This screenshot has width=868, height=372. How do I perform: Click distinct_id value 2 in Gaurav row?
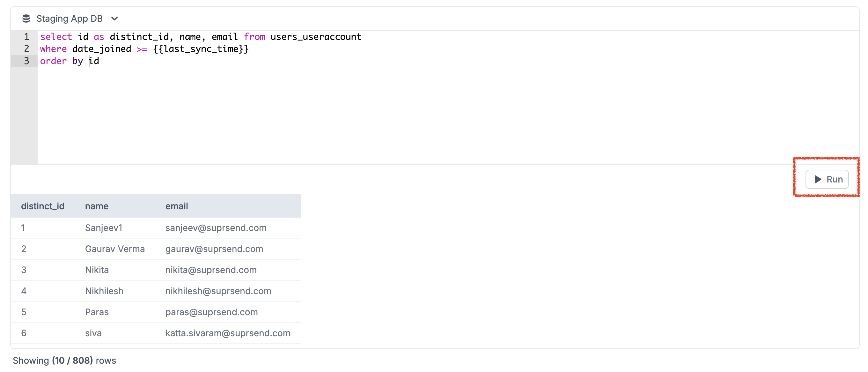(24, 249)
